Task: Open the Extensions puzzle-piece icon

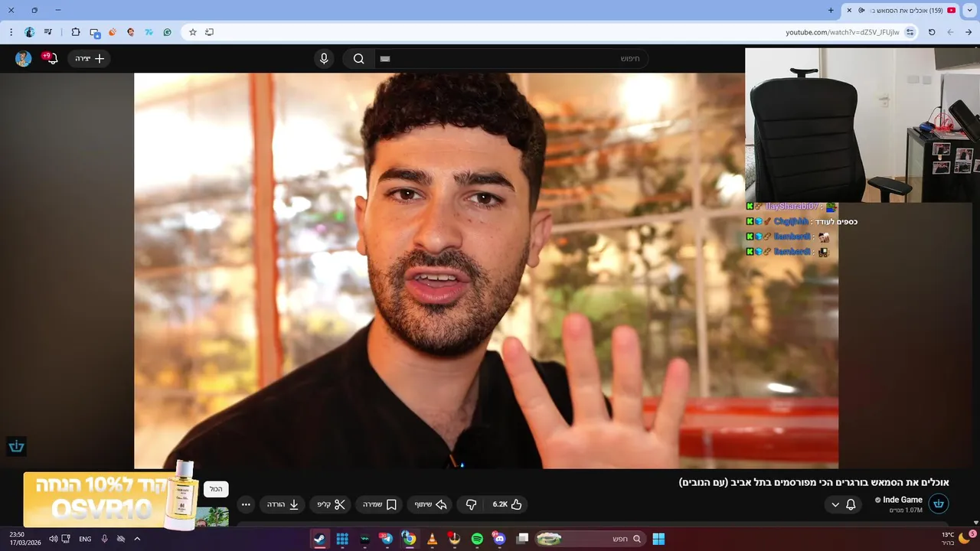Action: coord(75,32)
